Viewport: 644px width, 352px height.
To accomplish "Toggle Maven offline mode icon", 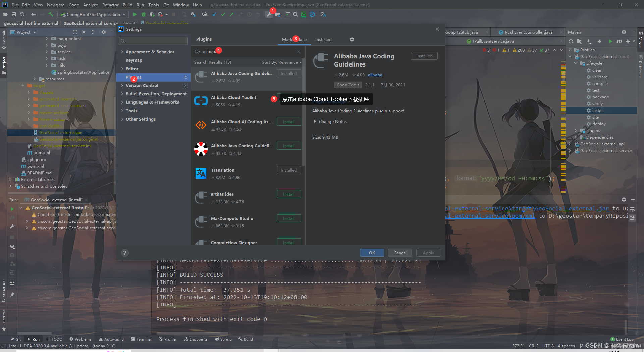I will 628,41.
